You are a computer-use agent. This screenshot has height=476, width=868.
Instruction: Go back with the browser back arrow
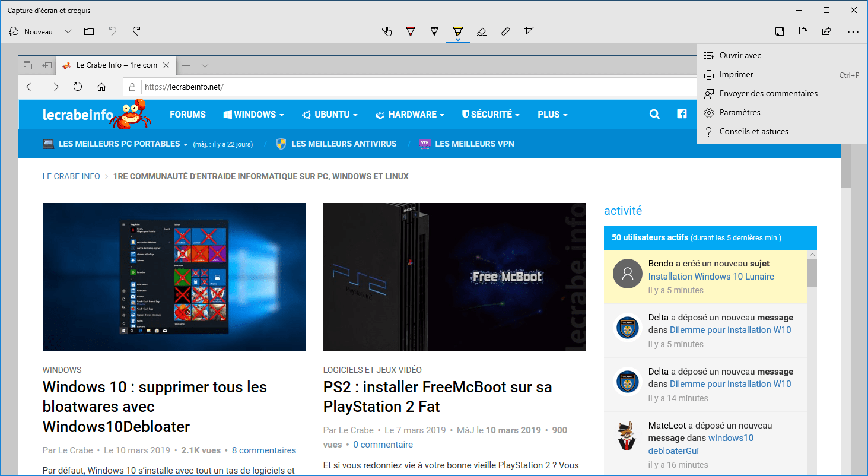pyautogui.click(x=31, y=87)
